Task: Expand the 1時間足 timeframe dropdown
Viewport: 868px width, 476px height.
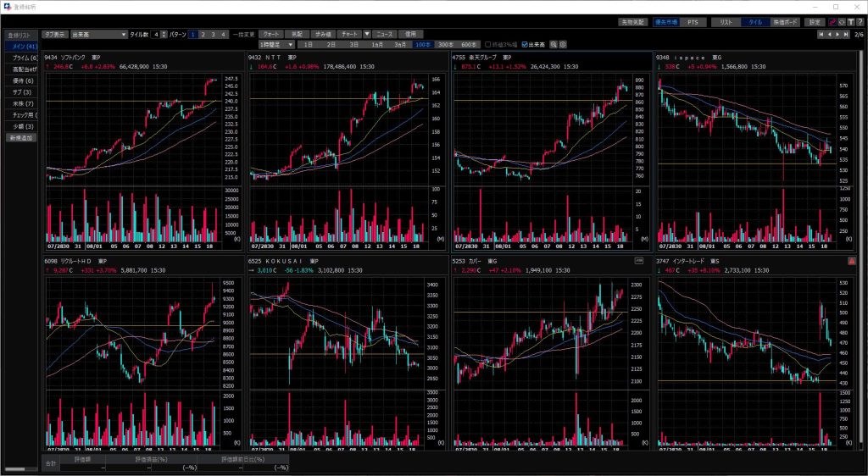Action: (289, 44)
